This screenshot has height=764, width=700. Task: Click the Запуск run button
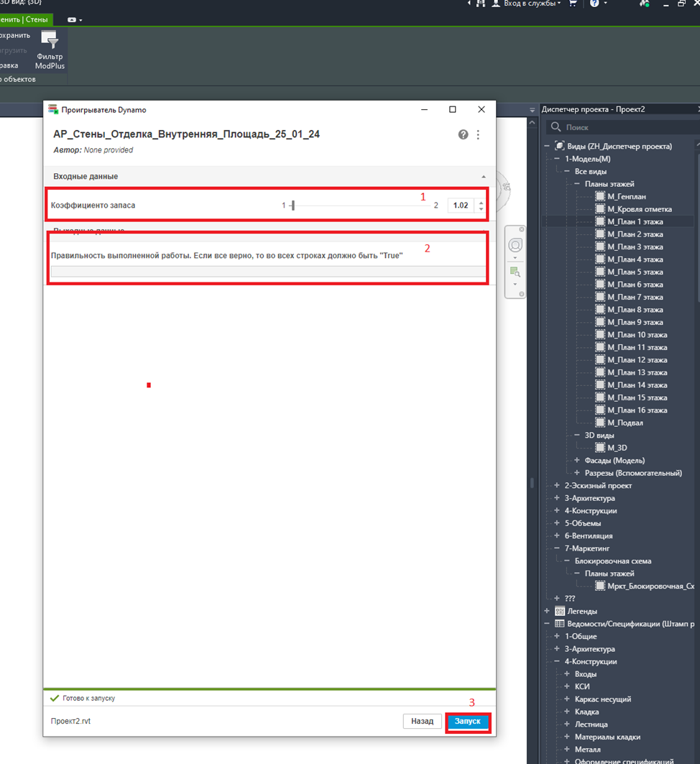(x=468, y=721)
